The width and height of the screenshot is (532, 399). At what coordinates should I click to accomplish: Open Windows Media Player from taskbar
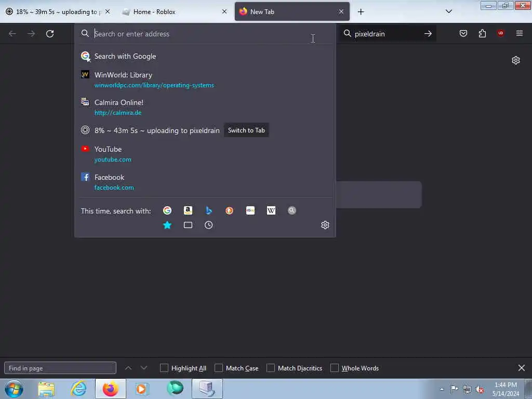[141, 389]
